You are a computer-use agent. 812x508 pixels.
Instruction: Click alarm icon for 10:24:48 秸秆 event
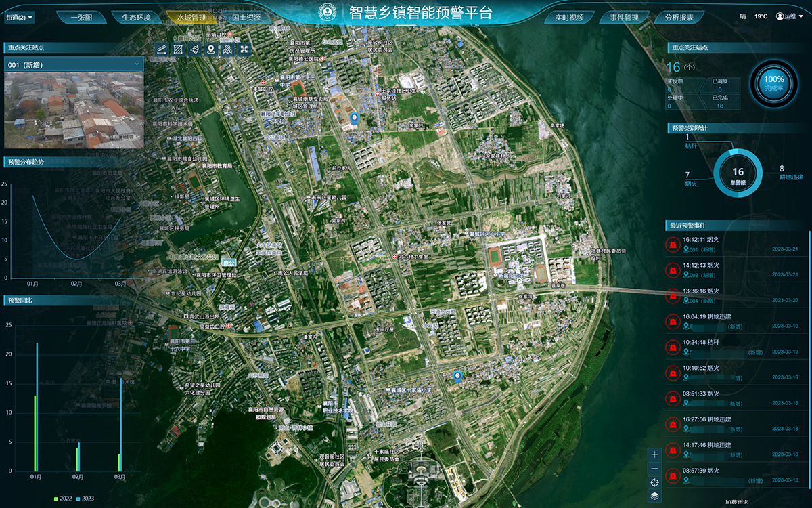673,347
